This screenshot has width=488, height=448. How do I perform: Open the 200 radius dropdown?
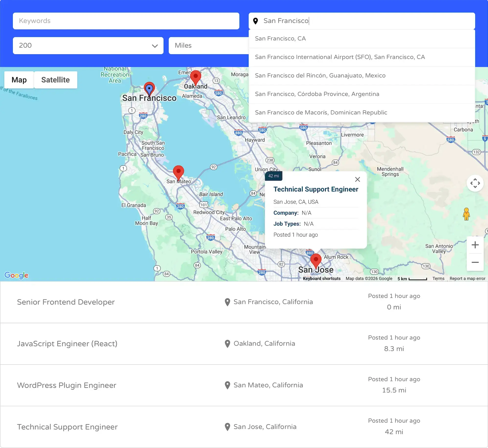point(88,46)
